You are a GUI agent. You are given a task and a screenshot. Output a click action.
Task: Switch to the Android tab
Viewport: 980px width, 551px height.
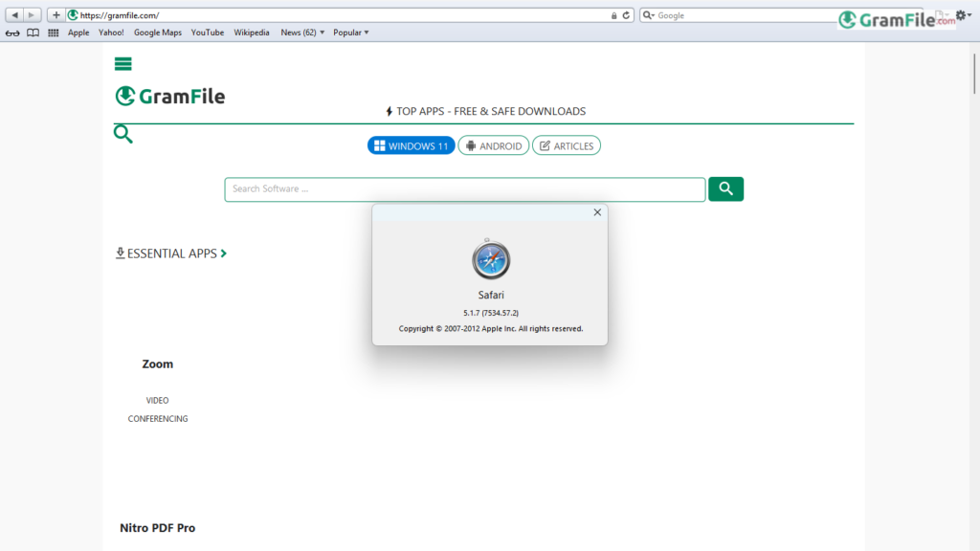(494, 145)
